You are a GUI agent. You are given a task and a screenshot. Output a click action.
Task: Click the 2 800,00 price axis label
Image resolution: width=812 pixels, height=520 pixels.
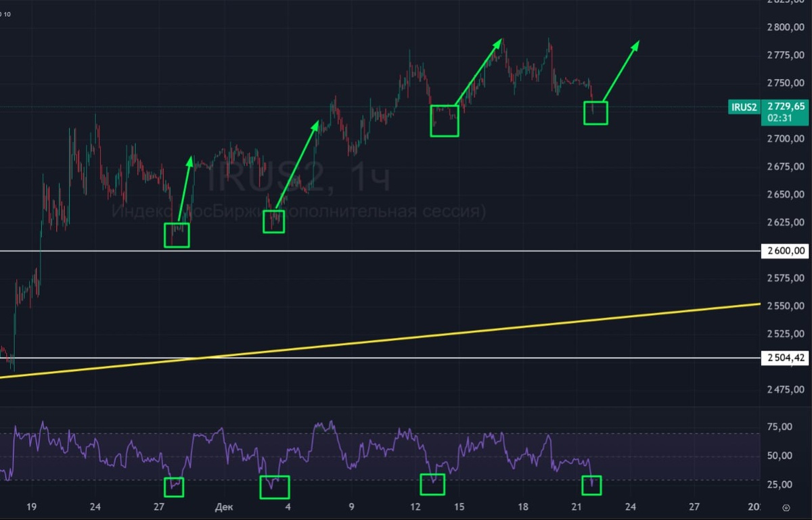click(x=786, y=28)
